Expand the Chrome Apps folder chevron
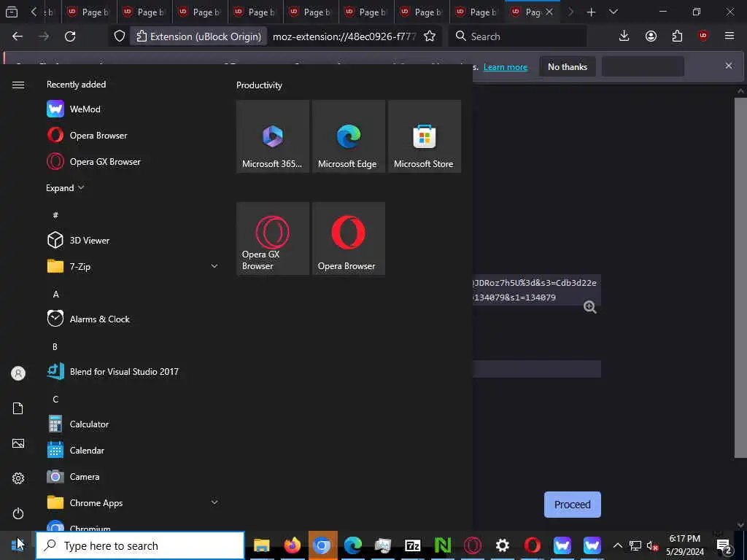This screenshot has height=560, width=747. (x=214, y=502)
